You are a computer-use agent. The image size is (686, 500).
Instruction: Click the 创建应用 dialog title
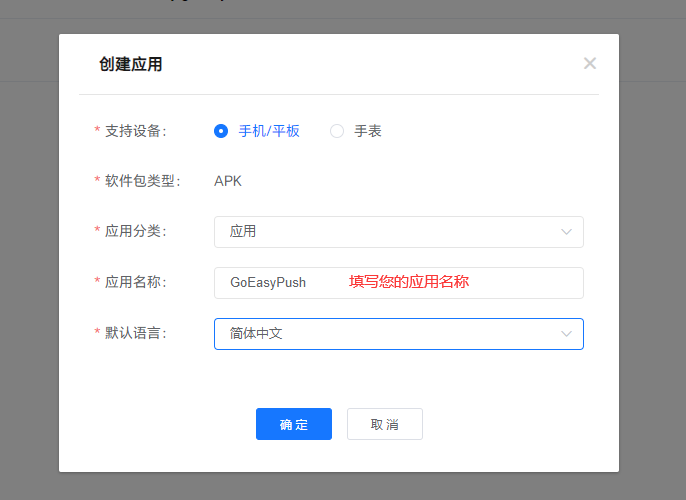[x=130, y=64]
